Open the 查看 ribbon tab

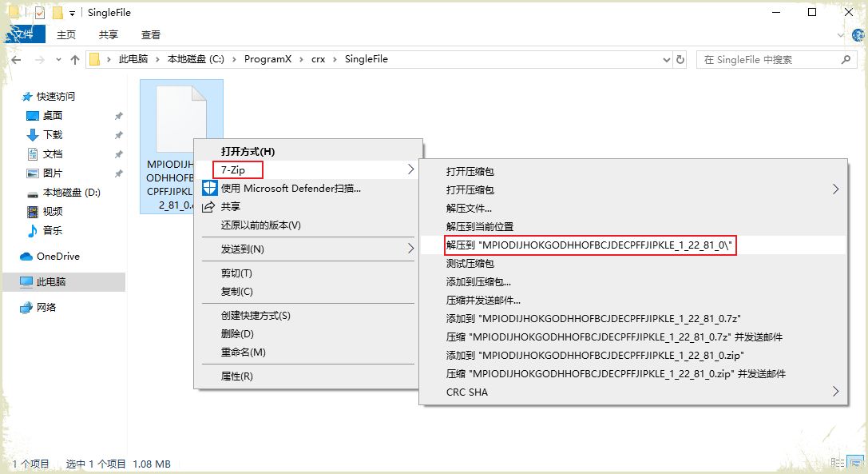[x=150, y=35]
